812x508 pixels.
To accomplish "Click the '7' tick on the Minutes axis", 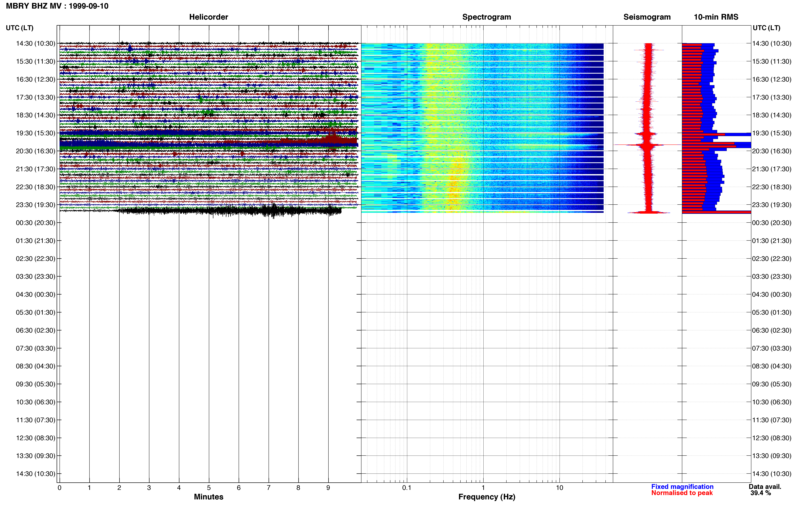I will [269, 487].
